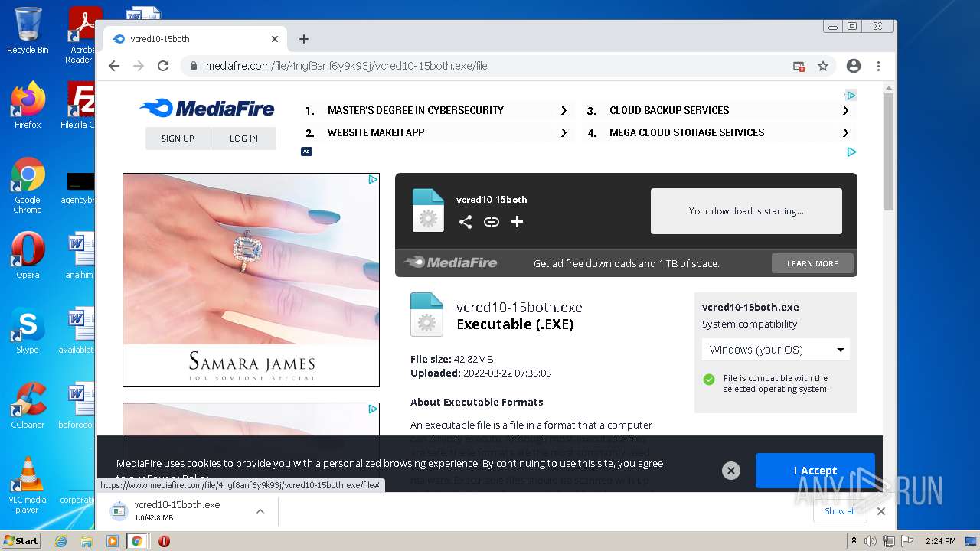Expand the vcred10-15both.exe download options arrow

pyautogui.click(x=260, y=511)
